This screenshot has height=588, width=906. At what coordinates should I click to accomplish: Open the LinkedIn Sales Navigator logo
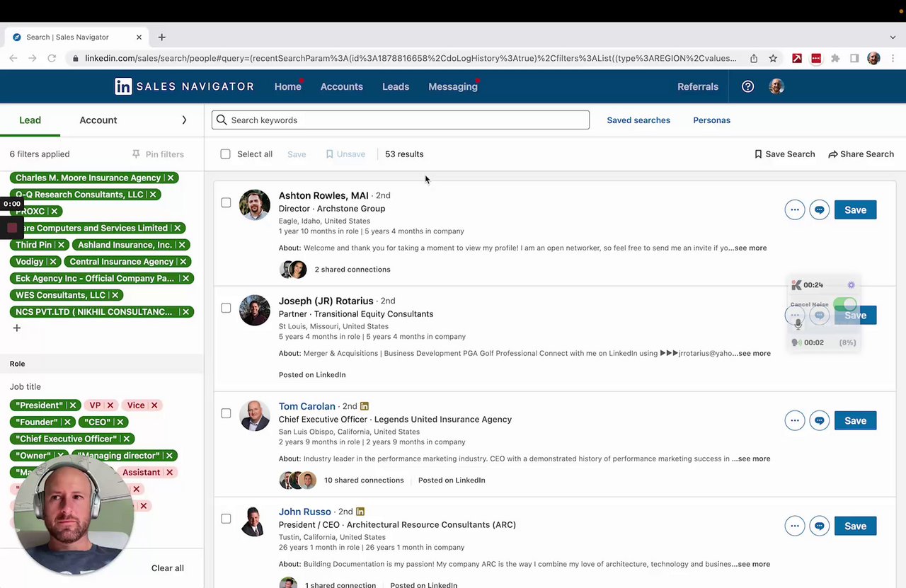point(184,86)
